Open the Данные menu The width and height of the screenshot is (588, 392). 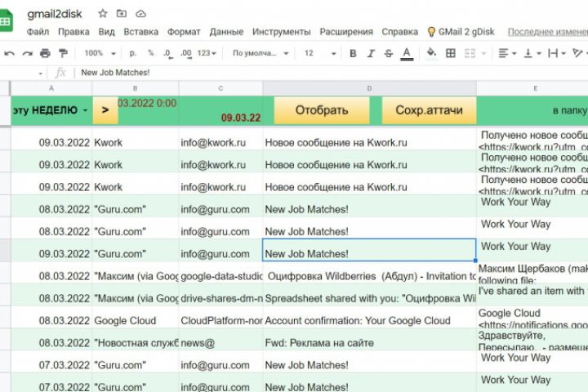(x=226, y=32)
